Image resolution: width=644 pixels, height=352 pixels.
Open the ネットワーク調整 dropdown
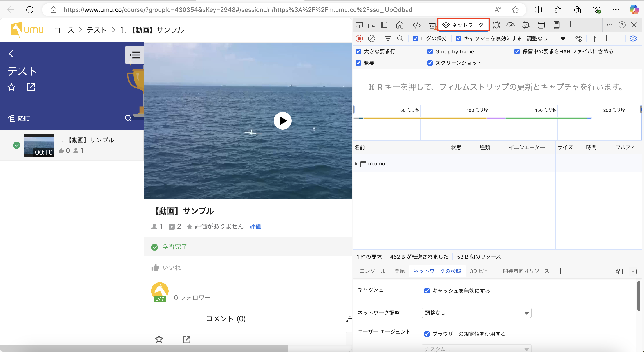point(476,313)
